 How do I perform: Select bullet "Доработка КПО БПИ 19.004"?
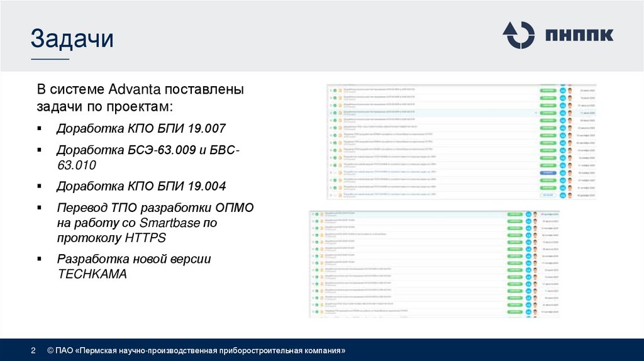(x=141, y=186)
